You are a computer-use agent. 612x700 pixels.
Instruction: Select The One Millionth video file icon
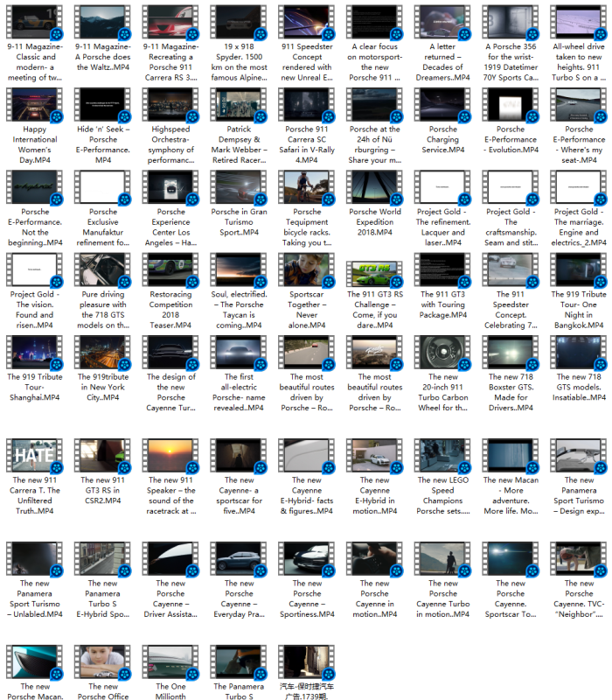pyautogui.click(x=170, y=661)
